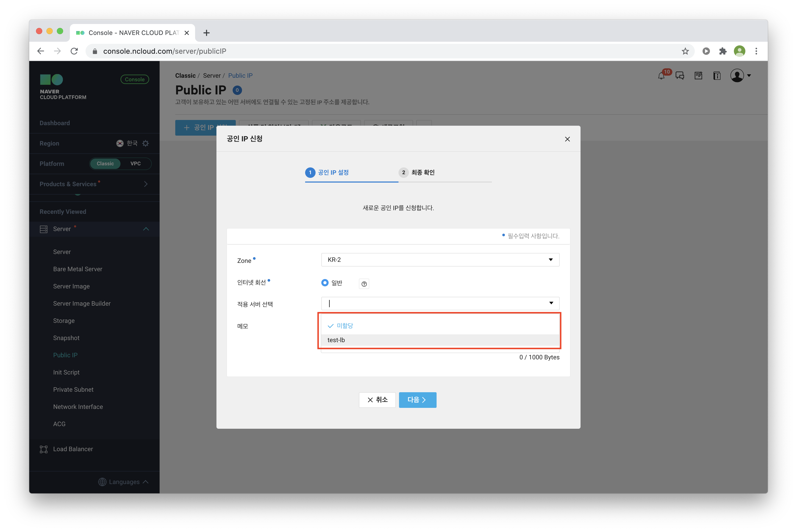This screenshot has width=797, height=532.
Task: Click the 다음 next button
Action: (x=417, y=400)
